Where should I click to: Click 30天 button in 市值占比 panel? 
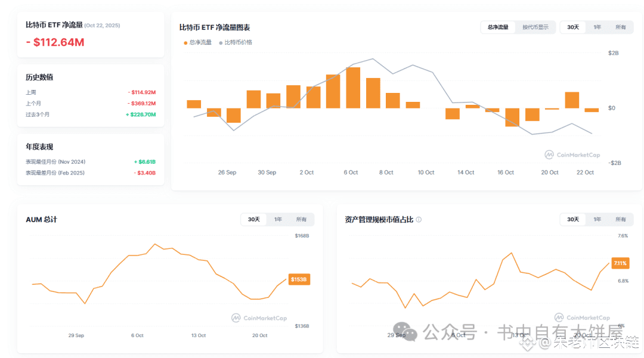(x=573, y=219)
